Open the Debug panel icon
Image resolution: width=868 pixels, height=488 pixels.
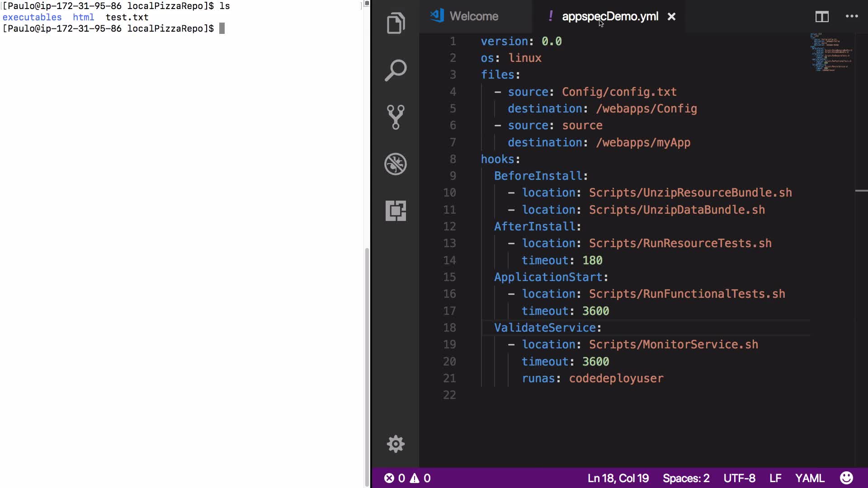[x=396, y=164]
